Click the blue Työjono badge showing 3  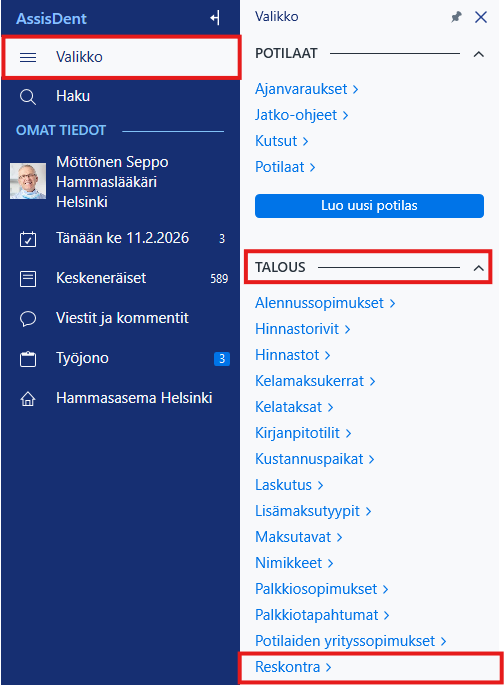pyautogui.click(x=222, y=359)
